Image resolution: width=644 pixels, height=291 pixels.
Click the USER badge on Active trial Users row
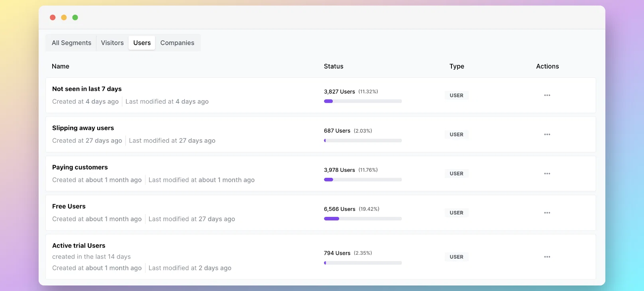457,257
